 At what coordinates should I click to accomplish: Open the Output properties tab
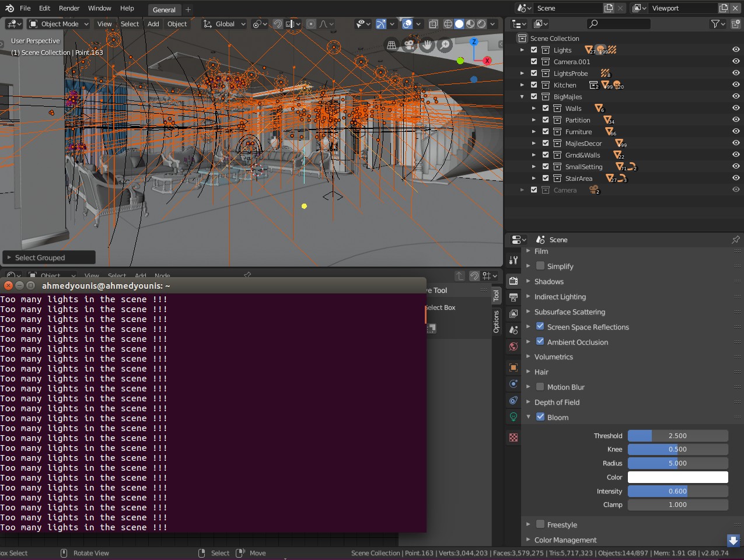(x=514, y=297)
